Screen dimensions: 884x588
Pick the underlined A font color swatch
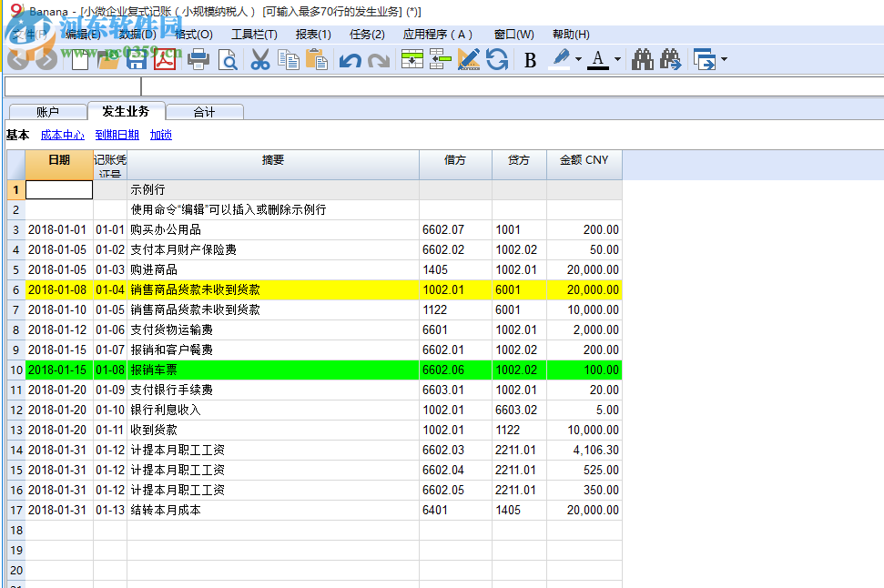(x=597, y=59)
